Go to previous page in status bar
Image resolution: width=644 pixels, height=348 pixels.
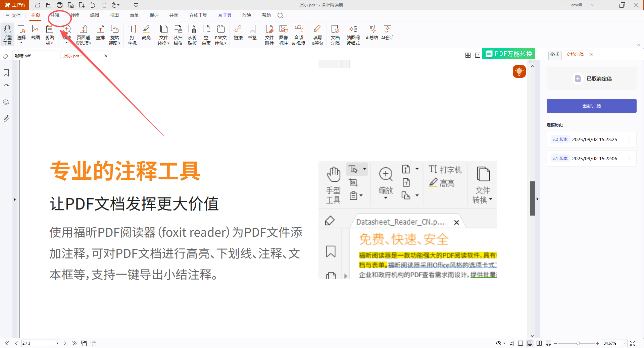point(16,343)
